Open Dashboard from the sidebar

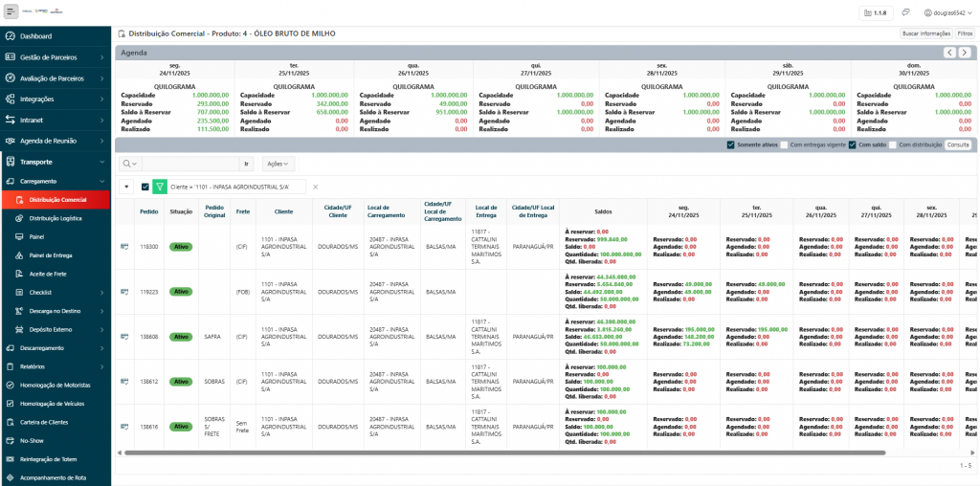click(x=35, y=36)
